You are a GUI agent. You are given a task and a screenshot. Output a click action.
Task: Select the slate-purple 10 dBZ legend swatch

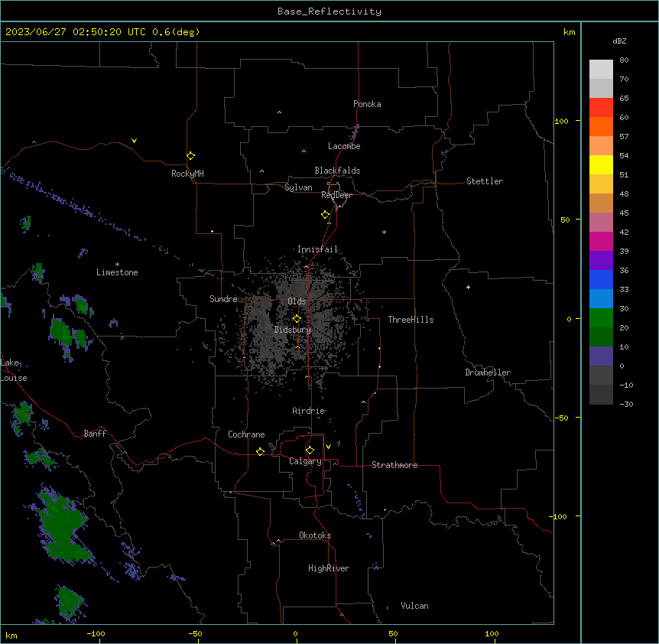point(601,356)
